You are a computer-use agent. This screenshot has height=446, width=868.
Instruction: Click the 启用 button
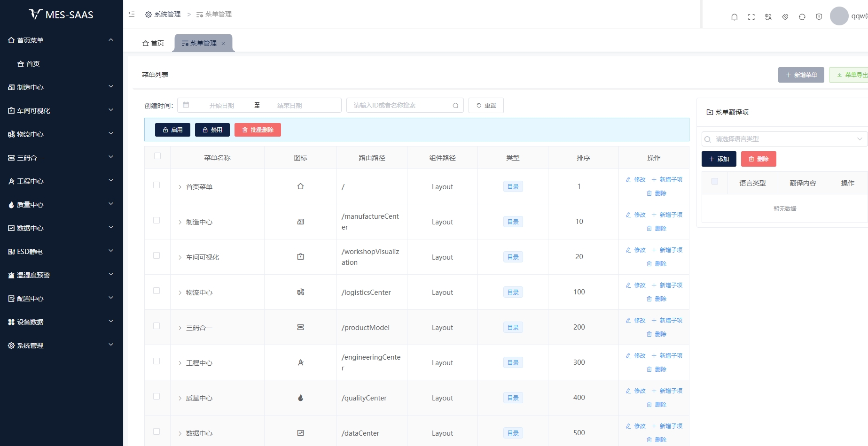click(172, 130)
